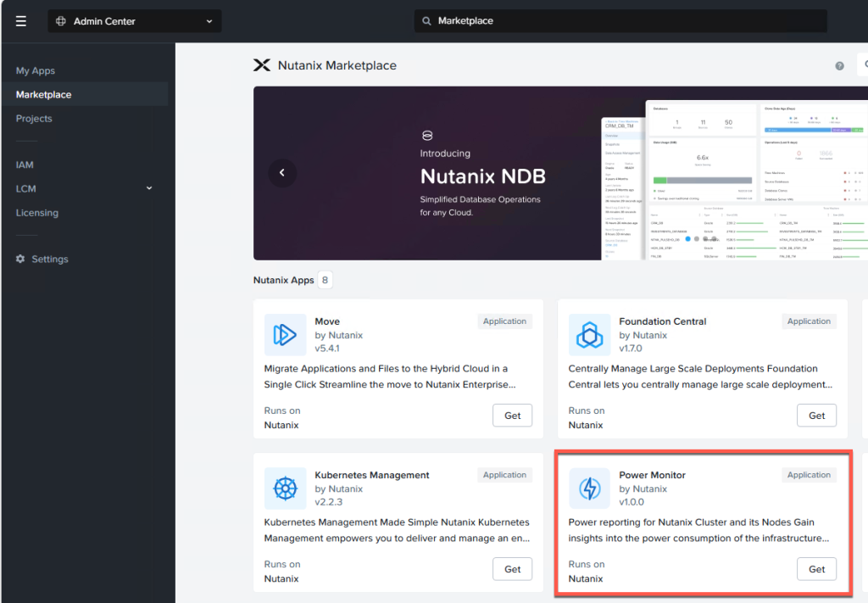Expand the LCM sidebar section

click(x=149, y=188)
